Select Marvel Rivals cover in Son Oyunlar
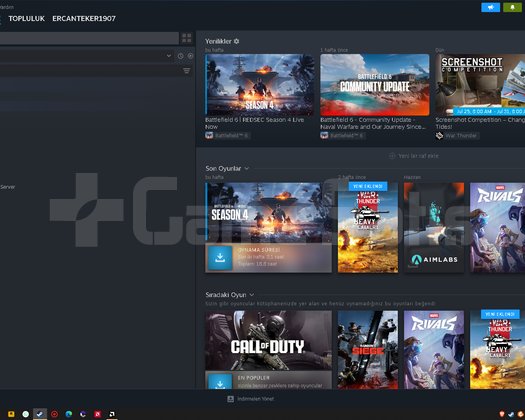Screen dimensions: 525x420 coord(498,227)
